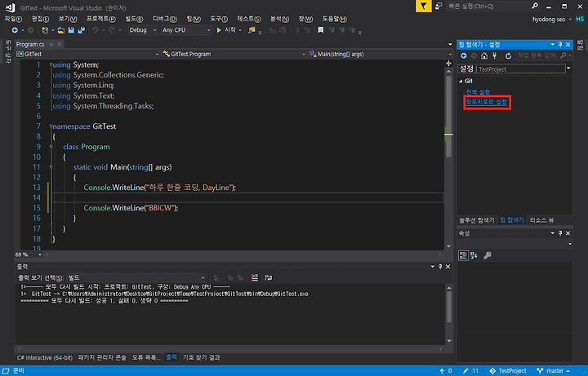
Task: Click the pending changes pencil icon in status bar
Action: pyautogui.click(x=465, y=371)
